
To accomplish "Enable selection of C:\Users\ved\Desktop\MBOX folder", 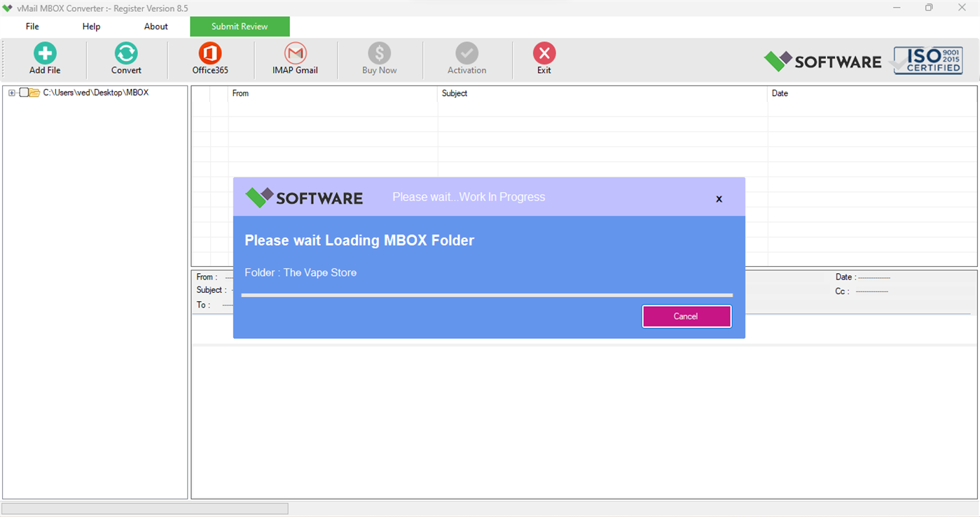I will click(24, 92).
